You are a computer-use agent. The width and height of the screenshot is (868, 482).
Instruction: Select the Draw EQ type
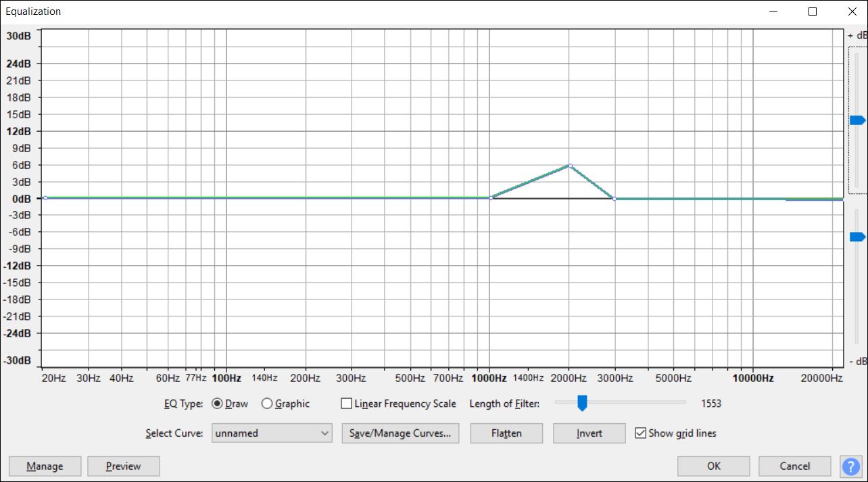pos(216,403)
